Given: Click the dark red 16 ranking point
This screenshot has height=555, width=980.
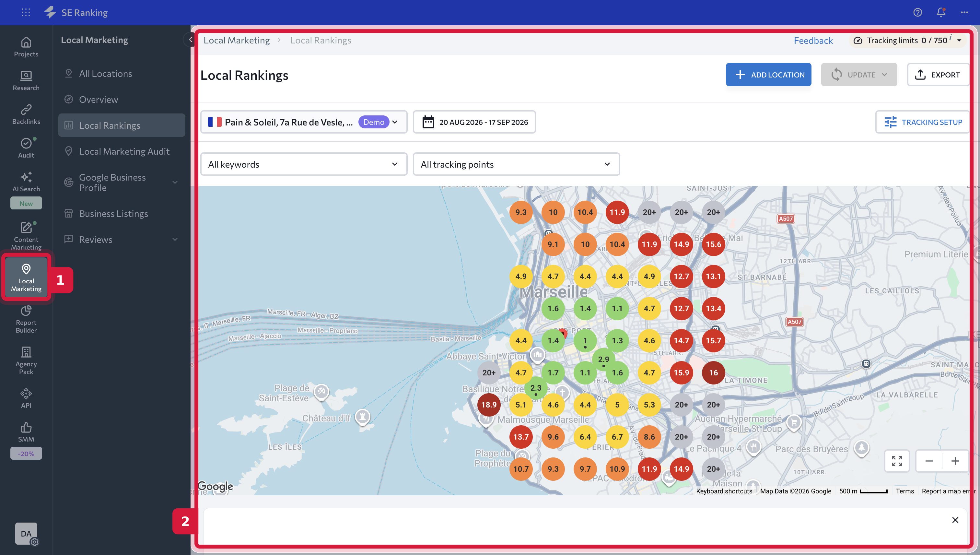Looking at the screenshot, I should (x=713, y=373).
